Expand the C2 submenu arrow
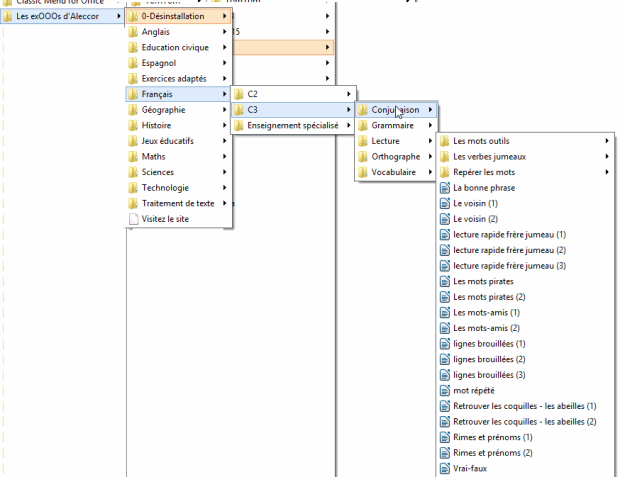The image size is (620, 477). pyautogui.click(x=349, y=94)
